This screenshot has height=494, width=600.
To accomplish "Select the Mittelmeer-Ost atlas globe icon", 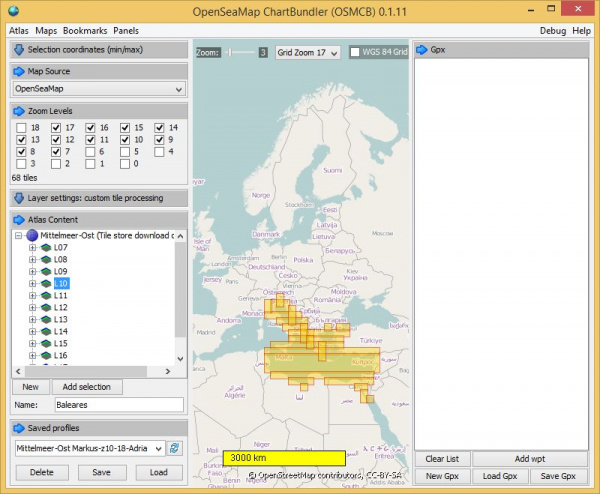I will coord(32,235).
